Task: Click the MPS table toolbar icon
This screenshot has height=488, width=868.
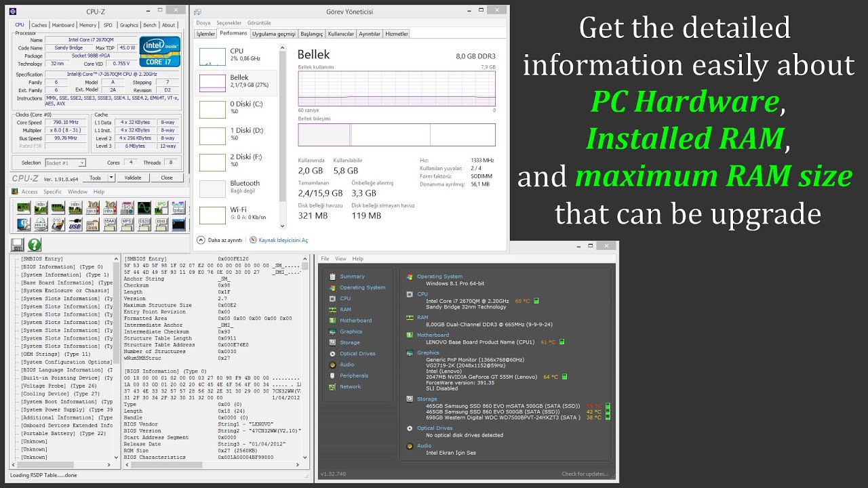Action: coord(127,224)
